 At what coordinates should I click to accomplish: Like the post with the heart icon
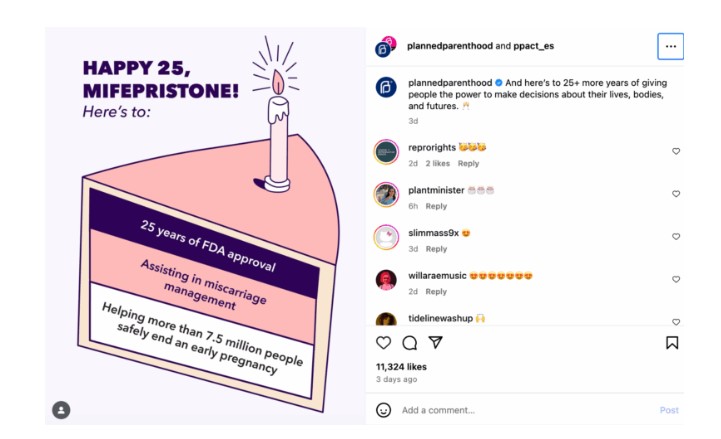point(383,342)
